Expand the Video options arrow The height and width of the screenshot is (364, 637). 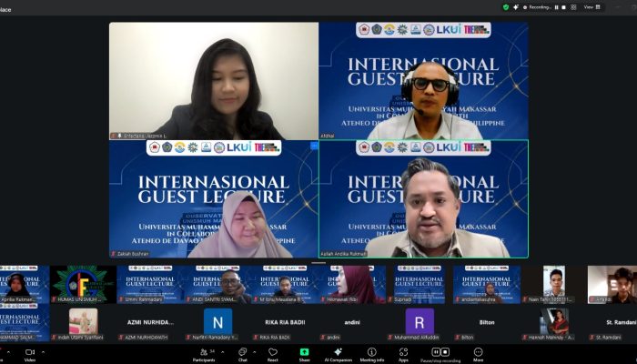tap(43, 352)
